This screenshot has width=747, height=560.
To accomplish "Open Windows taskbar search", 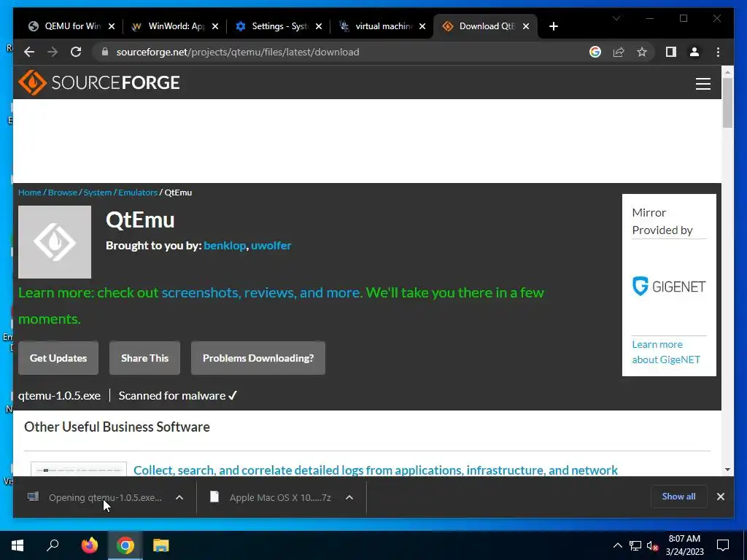I will 53,545.
